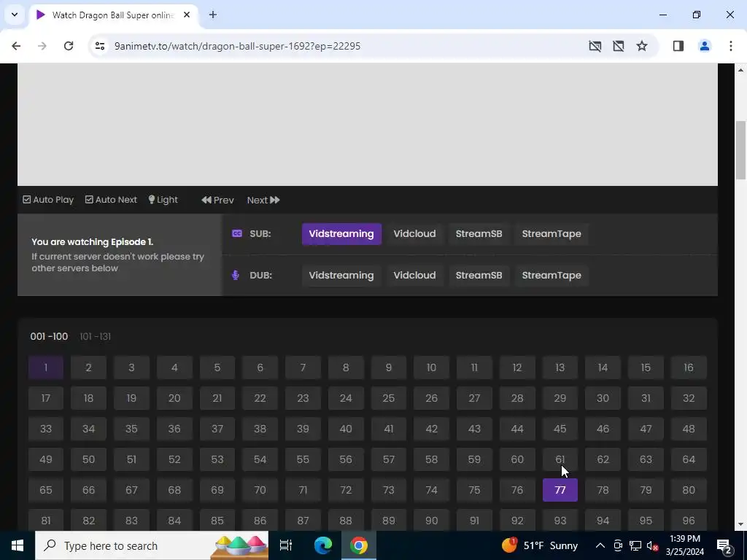This screenshot has height=560, width=747.
Task: Open episode 64
Action: 689,459
